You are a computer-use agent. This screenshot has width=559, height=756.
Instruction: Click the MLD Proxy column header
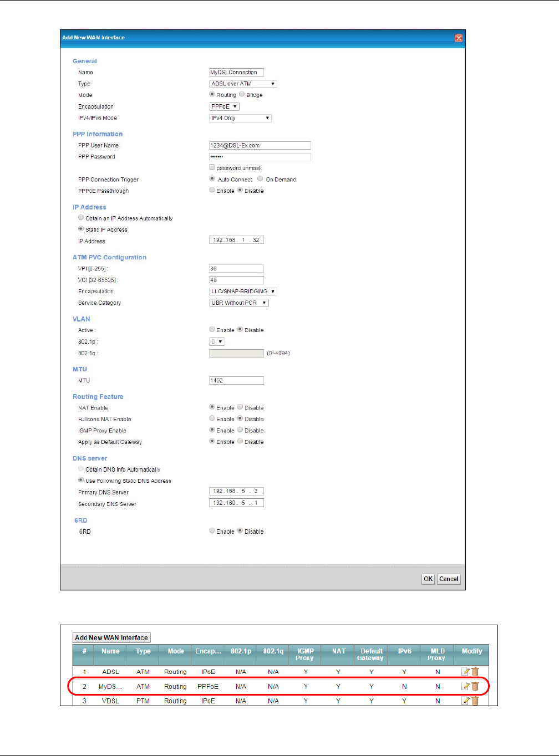(x=437, y=655)
